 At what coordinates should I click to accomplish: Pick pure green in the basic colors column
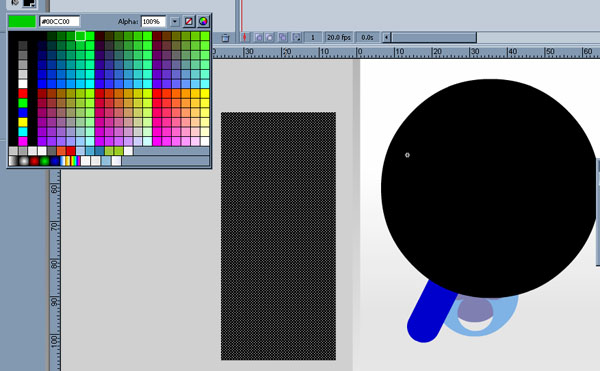23,103
